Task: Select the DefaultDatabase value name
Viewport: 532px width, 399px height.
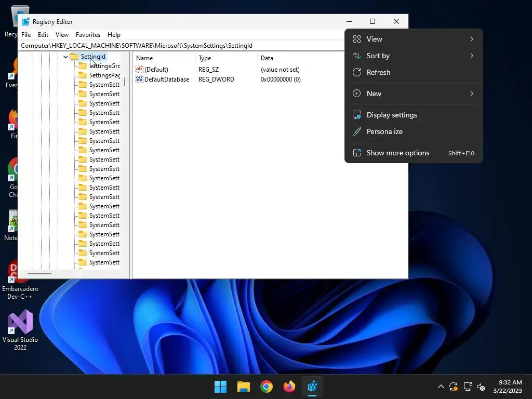Action: (x=167, y=79)
